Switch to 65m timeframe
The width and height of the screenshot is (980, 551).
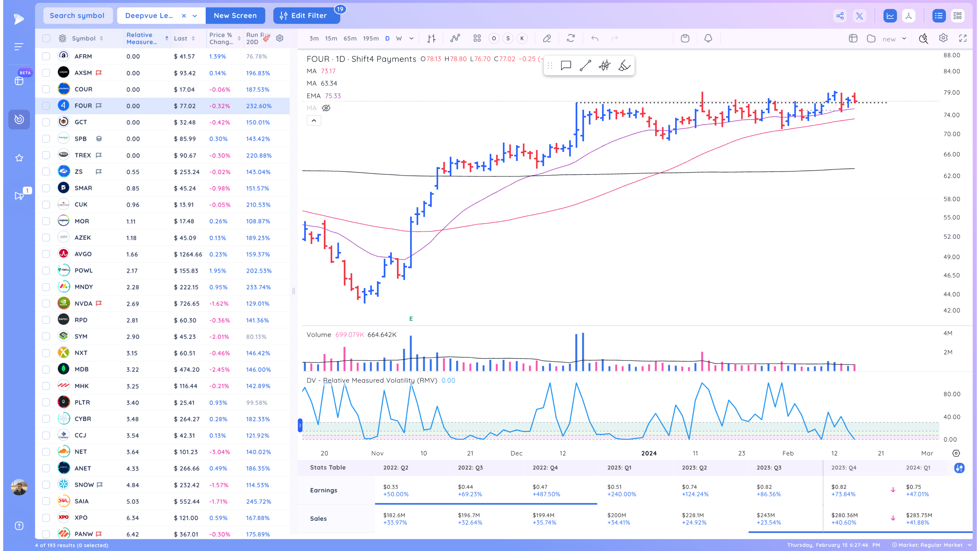pyautogui.click(x=350, y=38)
